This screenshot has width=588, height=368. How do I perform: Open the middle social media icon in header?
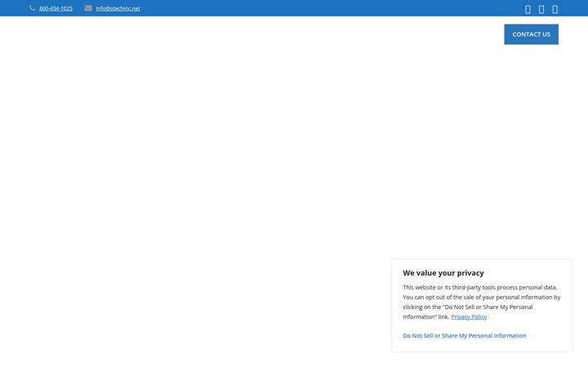[x=541, y=9]
